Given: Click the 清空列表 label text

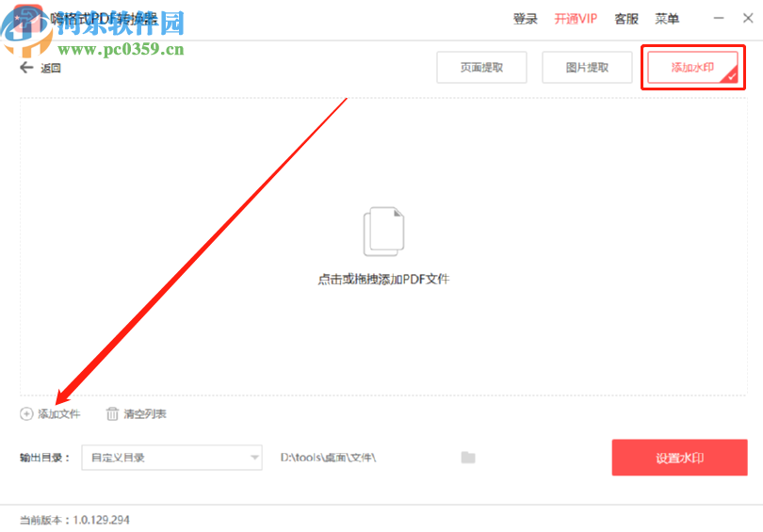Looking at the screenshot, I should pos(145,414).
